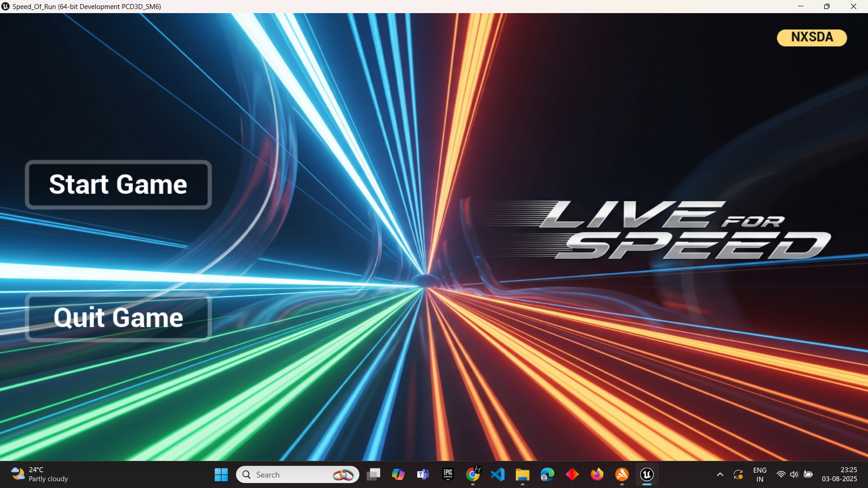Image resolution: width=868 pixels, height=488 pixels.
Task: Open the clock and date flyout
Action: 839,474
